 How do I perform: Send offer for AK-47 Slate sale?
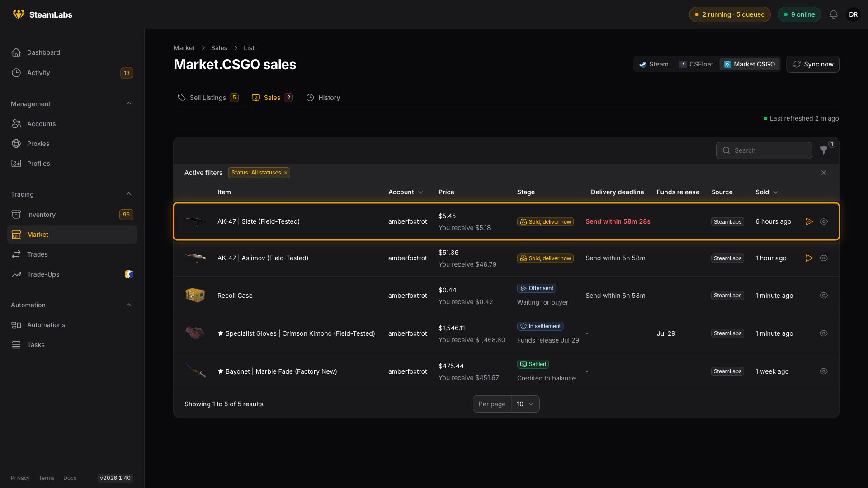(x=809, y=221)
